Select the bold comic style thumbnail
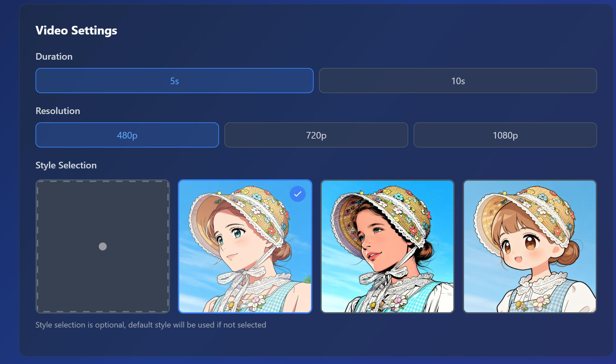Screen dimensions: 616x364 pyautogui.click(x=387, y=246)
